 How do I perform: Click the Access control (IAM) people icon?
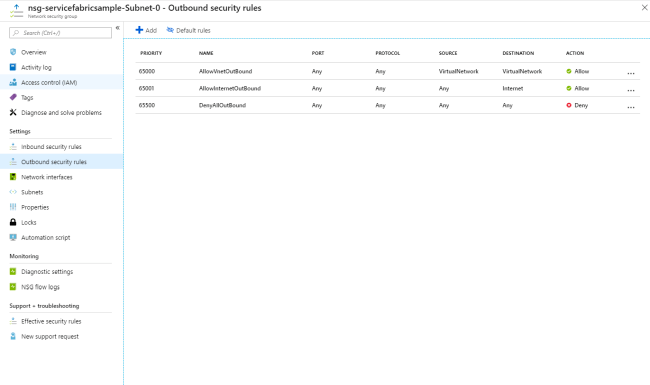click(x=13, y=82)
